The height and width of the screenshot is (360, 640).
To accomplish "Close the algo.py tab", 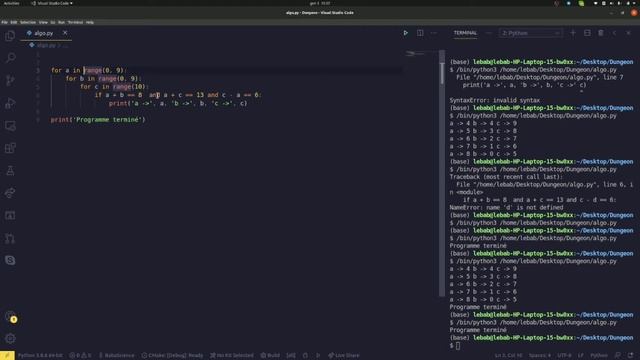I will point(65,33).
